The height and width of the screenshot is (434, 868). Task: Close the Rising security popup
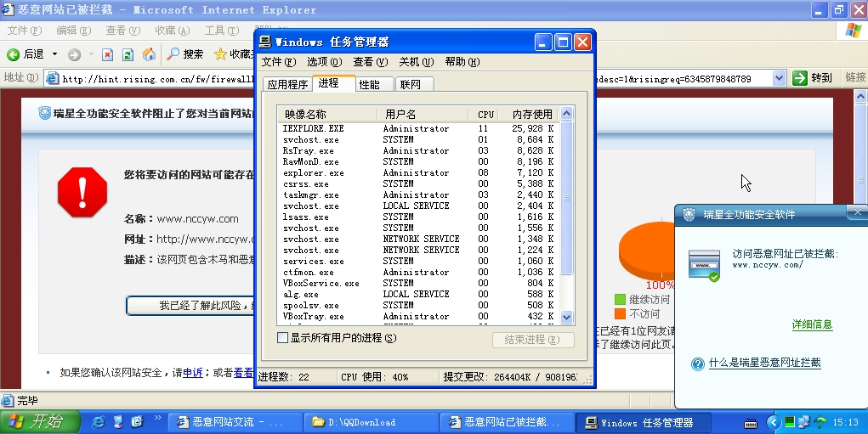click(x=858, y=212)
